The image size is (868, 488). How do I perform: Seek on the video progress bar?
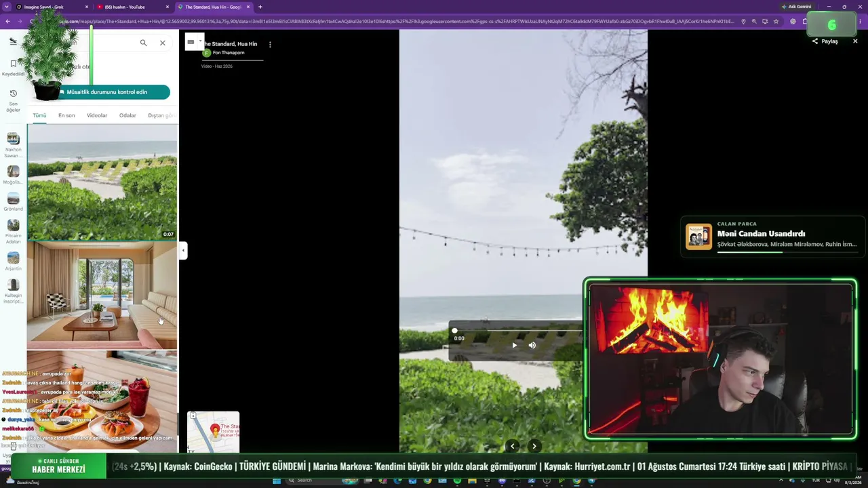519,331
